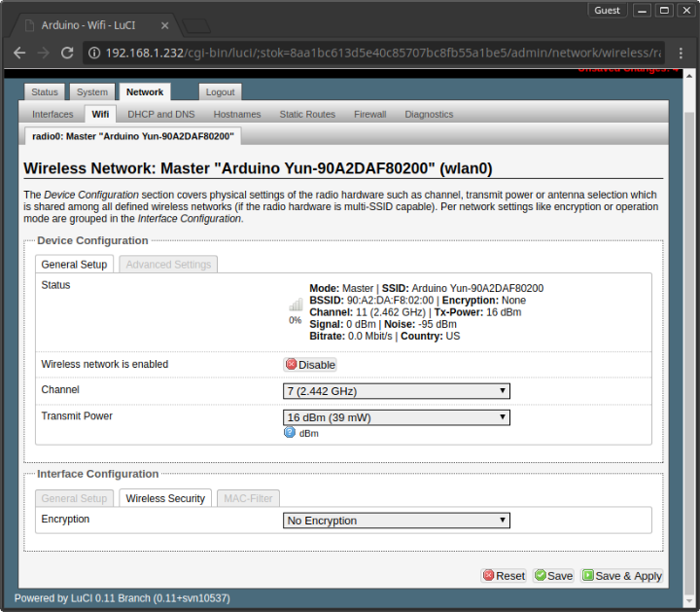Open the Status main tab
This screenshot has height=612, width=700.
(x=45, y=92)
